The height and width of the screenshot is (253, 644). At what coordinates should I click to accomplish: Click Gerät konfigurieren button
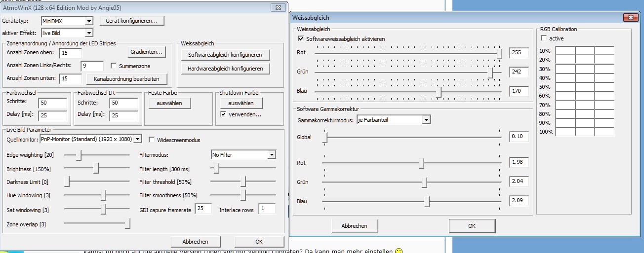click(x=132, y=21)
